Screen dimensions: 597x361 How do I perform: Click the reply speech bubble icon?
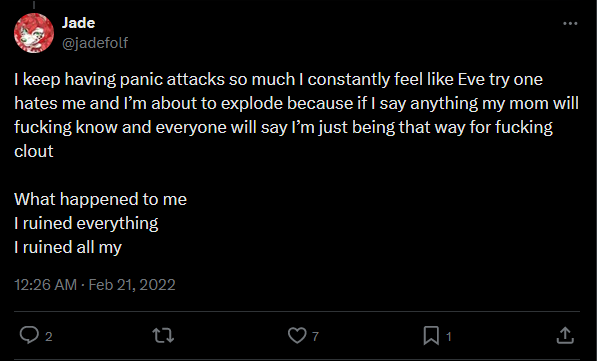click(29, 335)
